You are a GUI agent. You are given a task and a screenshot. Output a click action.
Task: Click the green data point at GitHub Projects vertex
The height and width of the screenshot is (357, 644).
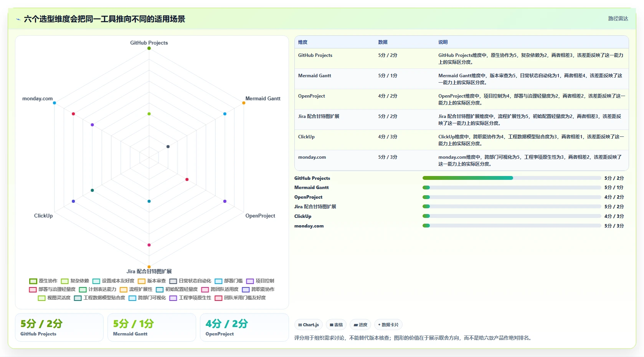pyautogui.click(x=149, y=48)
